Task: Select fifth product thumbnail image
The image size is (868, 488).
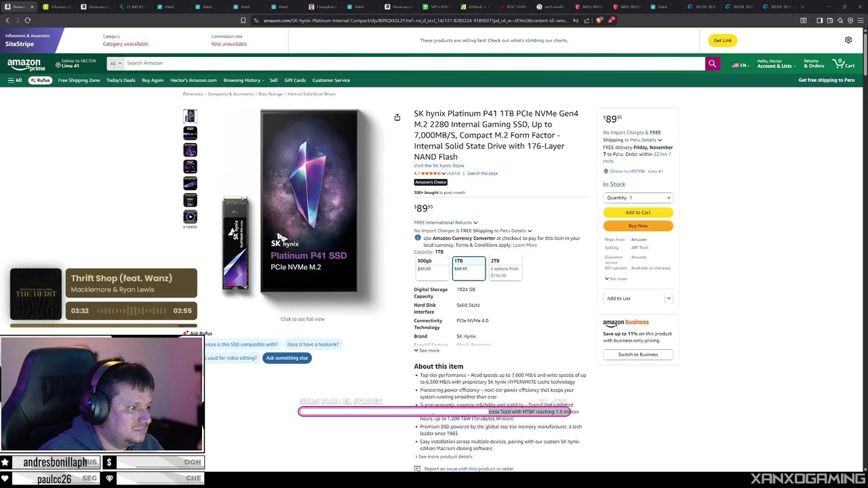Action: 190,184
